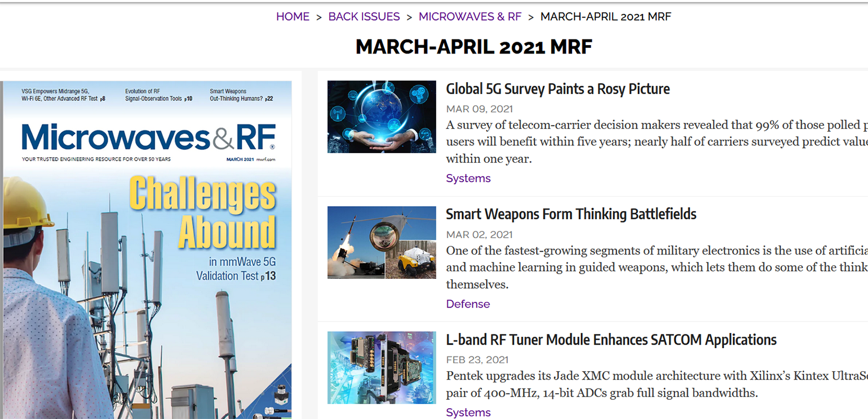Image resolution: width=868 pixels, height=419 pixels.
Task: Open the Smart Weapons Form Thinking Battlefields article
Action: 571,215
